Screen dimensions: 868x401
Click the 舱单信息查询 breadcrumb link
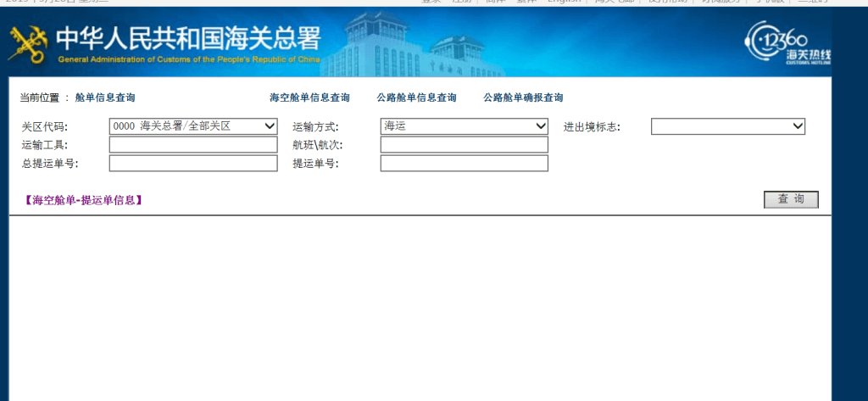click(x=105, y=98)
